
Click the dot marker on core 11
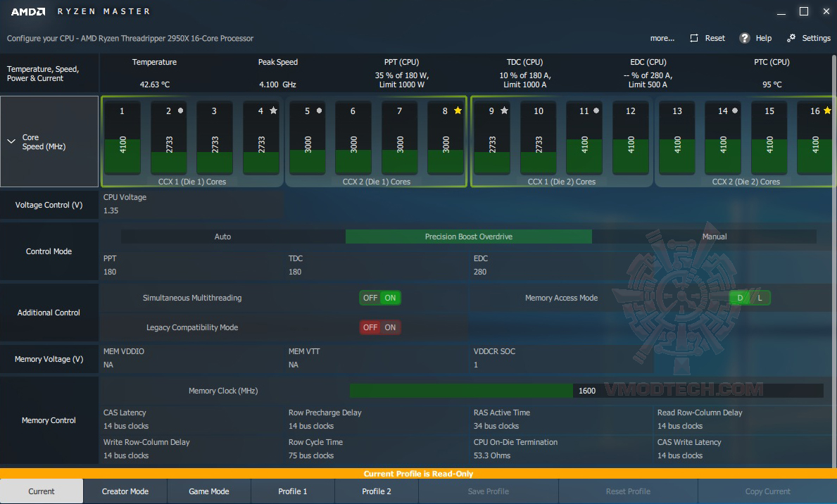tap(596, 111)
